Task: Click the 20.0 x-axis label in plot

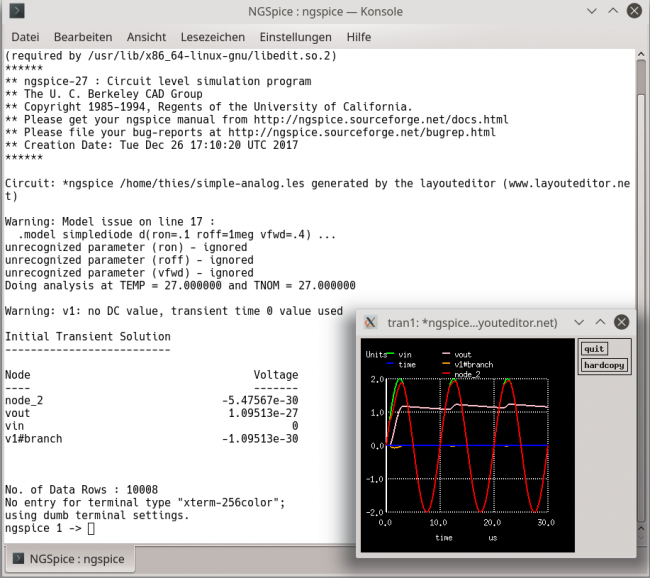Action: 492,522
